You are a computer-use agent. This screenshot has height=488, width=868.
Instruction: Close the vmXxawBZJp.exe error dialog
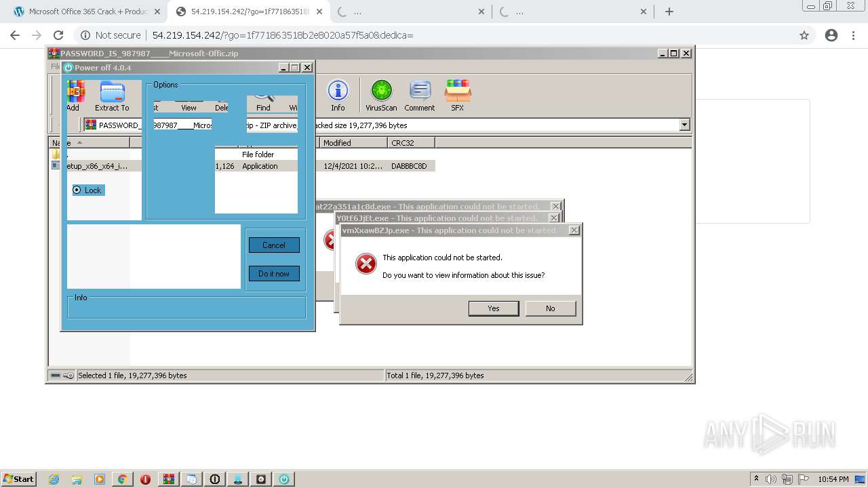click(574, 230)
